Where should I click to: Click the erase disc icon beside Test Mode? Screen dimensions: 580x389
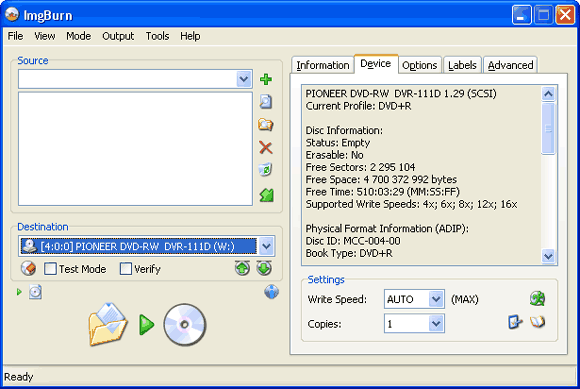pyautogui.click(x=28, y=268)
